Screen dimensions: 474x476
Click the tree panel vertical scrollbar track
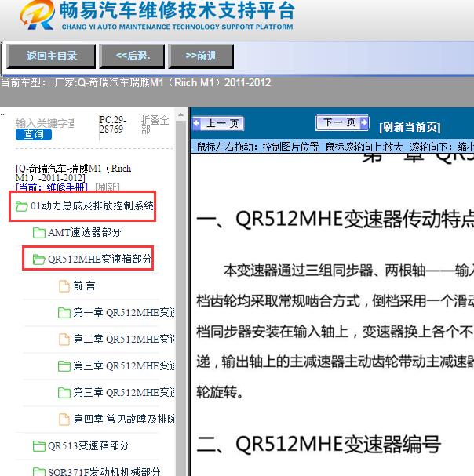coord(180,297)
